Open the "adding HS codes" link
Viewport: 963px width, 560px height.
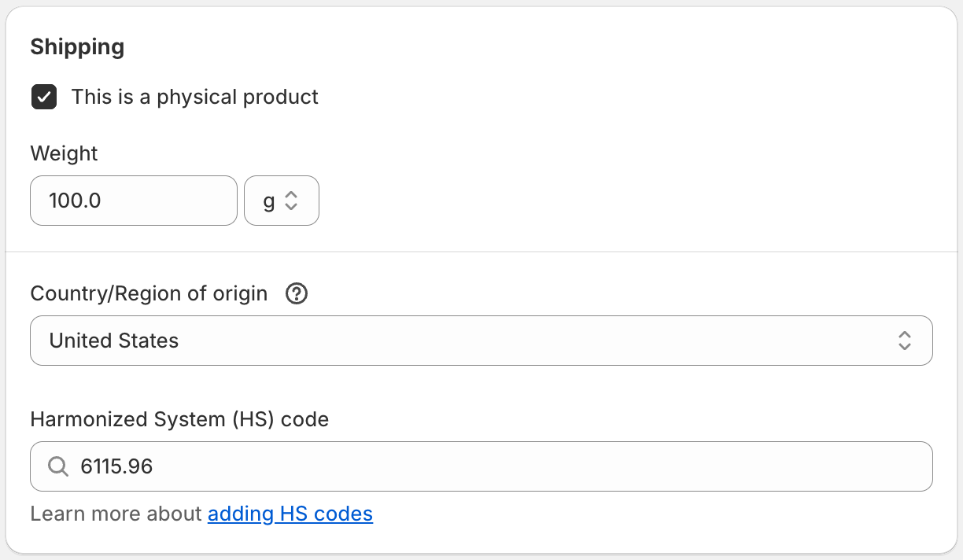tap(290, 514)
